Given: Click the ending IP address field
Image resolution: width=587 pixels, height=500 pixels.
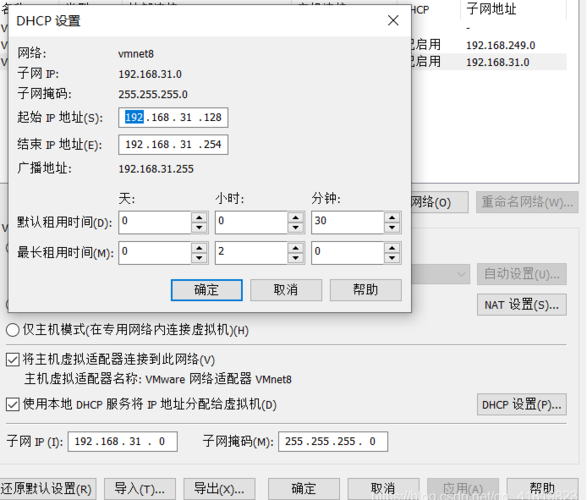Looking at the screenshot, I should click(173, 144).
